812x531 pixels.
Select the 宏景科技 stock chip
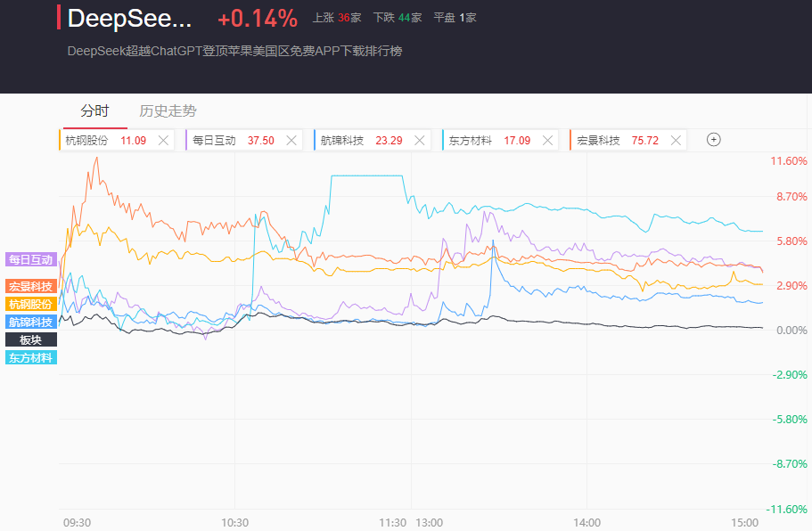628,140
